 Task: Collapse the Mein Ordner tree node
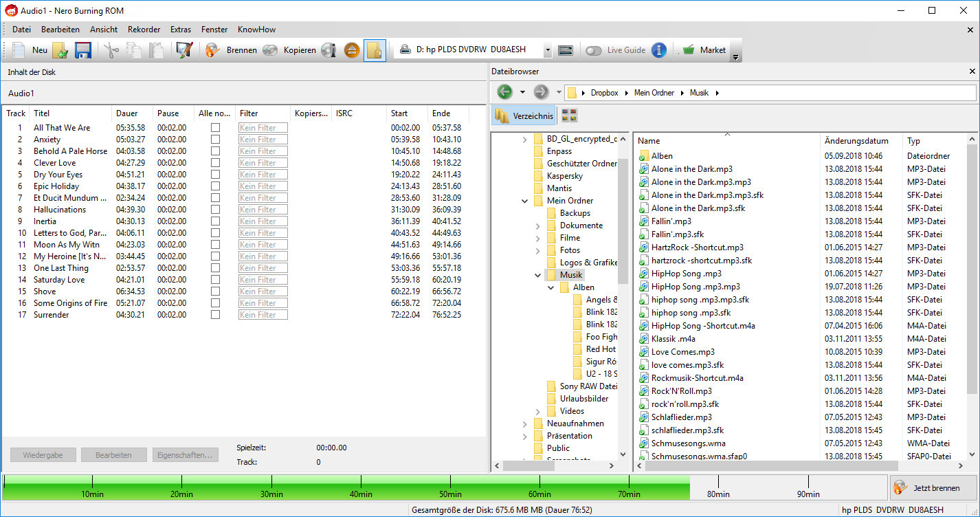tap(525, 201)
